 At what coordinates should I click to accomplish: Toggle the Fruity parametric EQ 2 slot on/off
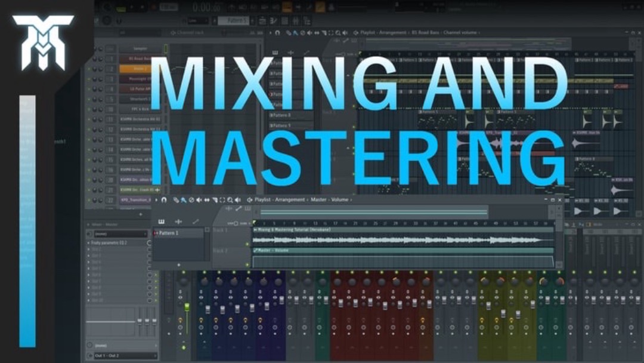150,243
